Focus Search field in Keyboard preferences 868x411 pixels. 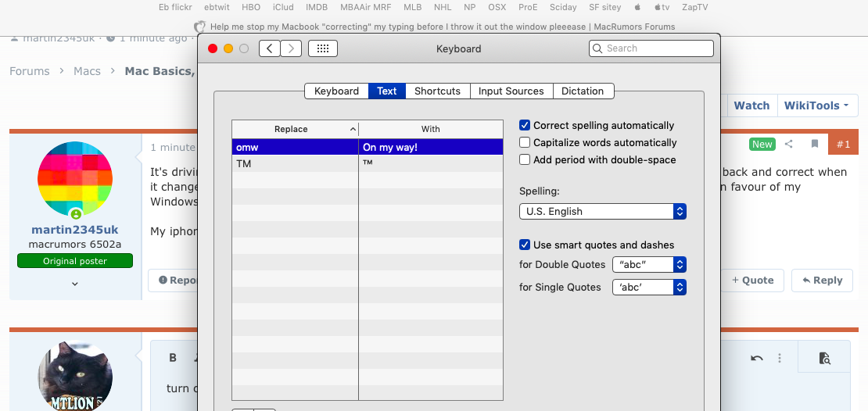coord(651,48)
